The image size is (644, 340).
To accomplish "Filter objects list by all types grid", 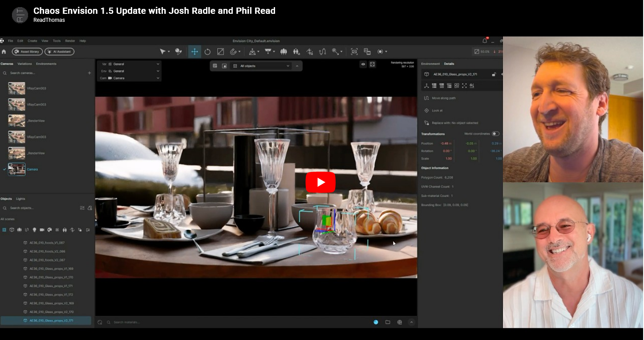I will click(x=4, y=230).
